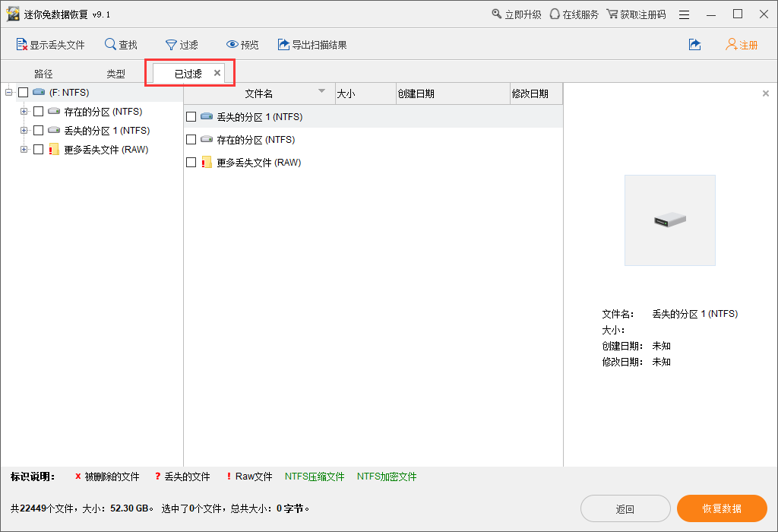The image size is (778, 532).
Task: Open 在线服务 headset support
Action: 555,14
